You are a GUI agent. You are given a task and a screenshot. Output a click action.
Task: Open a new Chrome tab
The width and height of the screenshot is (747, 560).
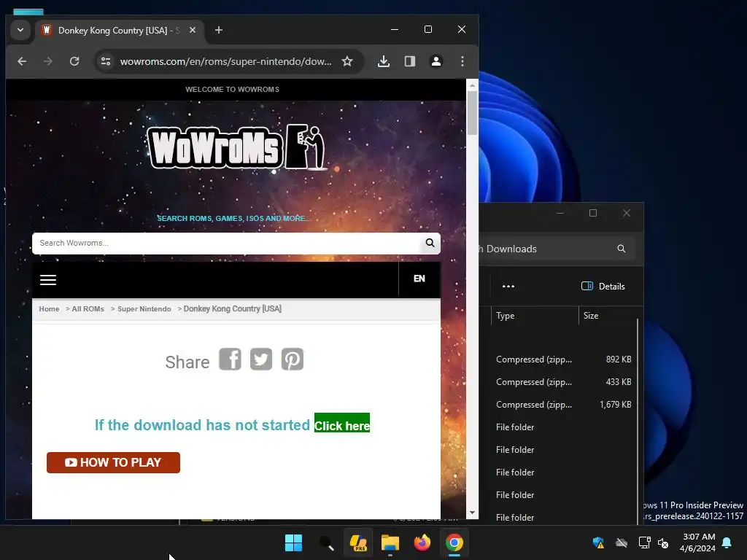pos(219,30)
